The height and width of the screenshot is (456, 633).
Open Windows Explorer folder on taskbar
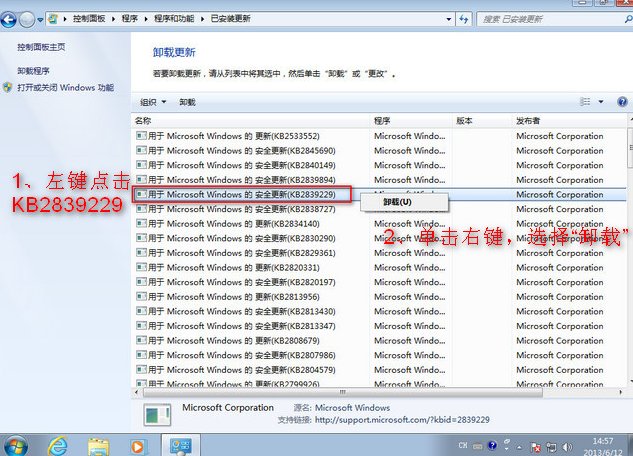click(98, 443)
